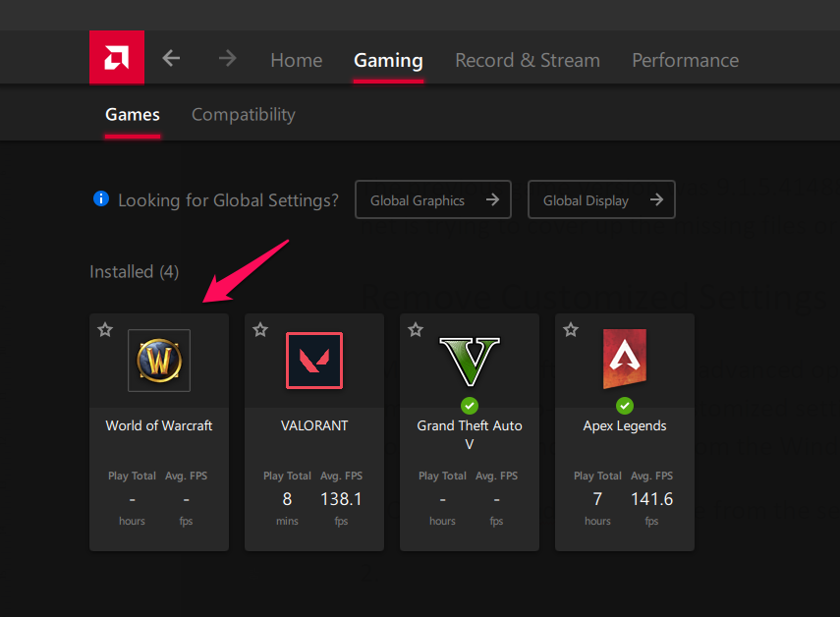Favorite Grand Theft Auto V star

pyautogui.click(x=416, y=329)
